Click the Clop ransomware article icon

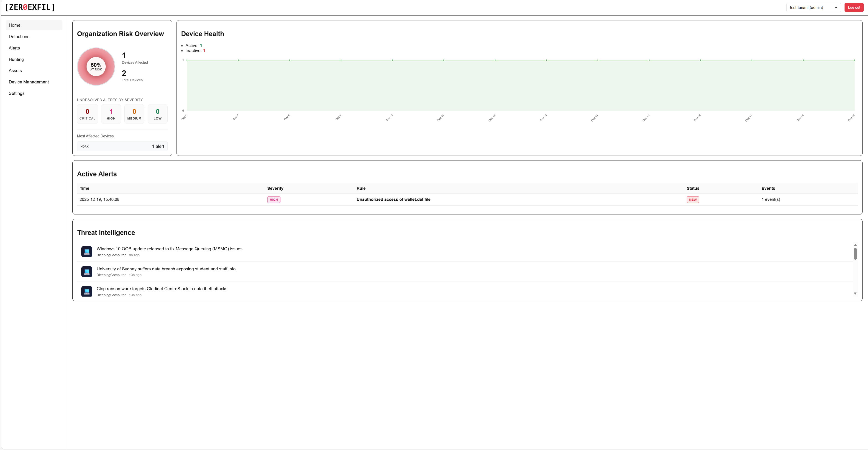(x=87, y=291)
